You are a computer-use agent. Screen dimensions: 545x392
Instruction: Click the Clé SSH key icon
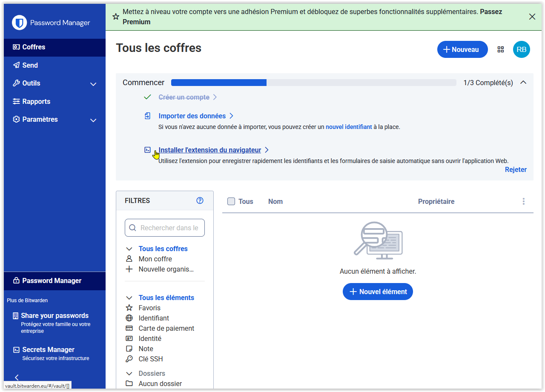coord(129,359)
